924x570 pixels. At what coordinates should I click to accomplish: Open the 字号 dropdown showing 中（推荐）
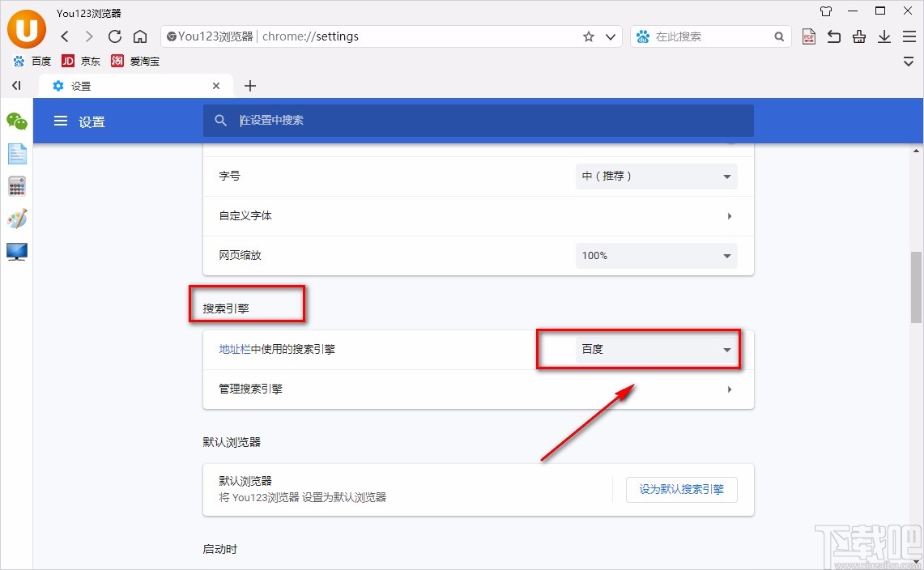point(656,176)
